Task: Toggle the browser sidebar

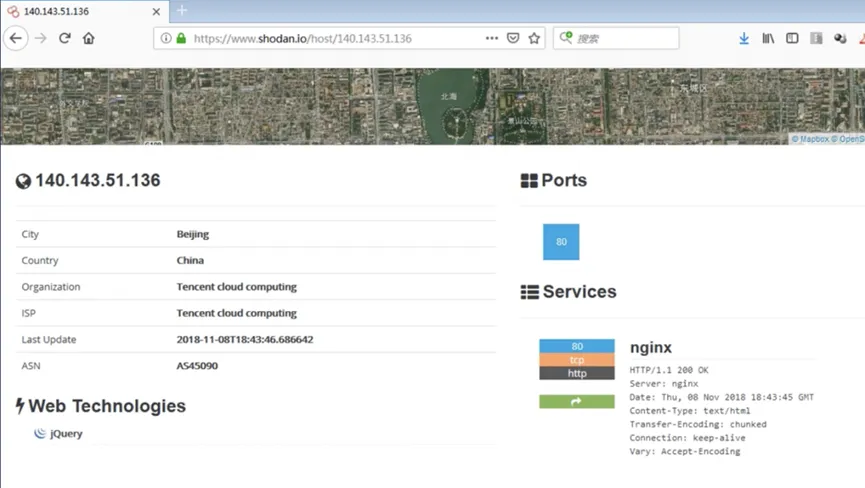Action: 792,38
